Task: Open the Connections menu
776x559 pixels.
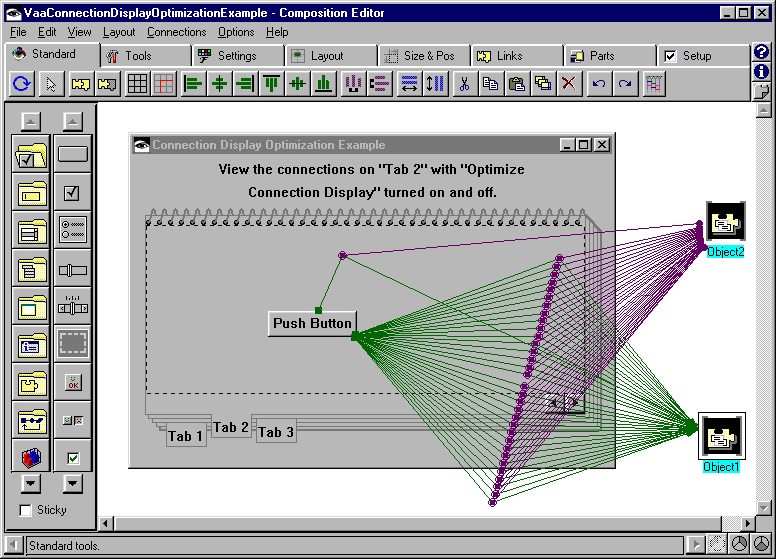Action: [x=176, y=32]
